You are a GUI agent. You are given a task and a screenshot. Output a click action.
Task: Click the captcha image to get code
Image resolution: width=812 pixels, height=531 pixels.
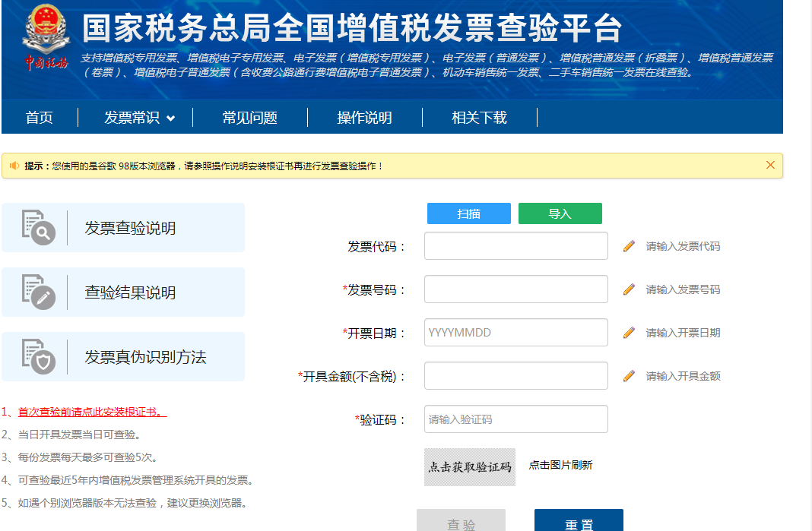coord(470,466)
